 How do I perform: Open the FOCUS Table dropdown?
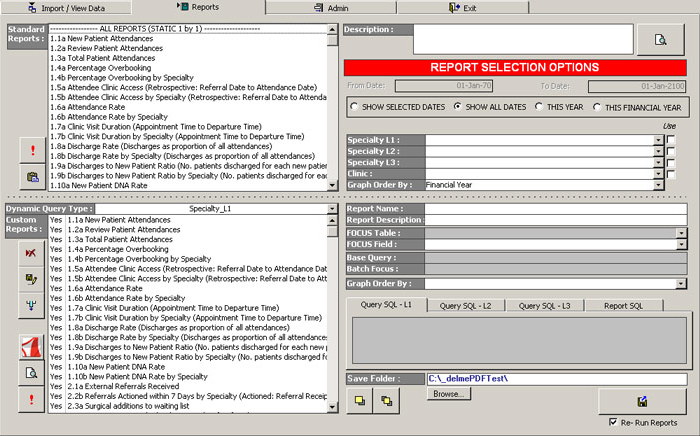[681, 233]
